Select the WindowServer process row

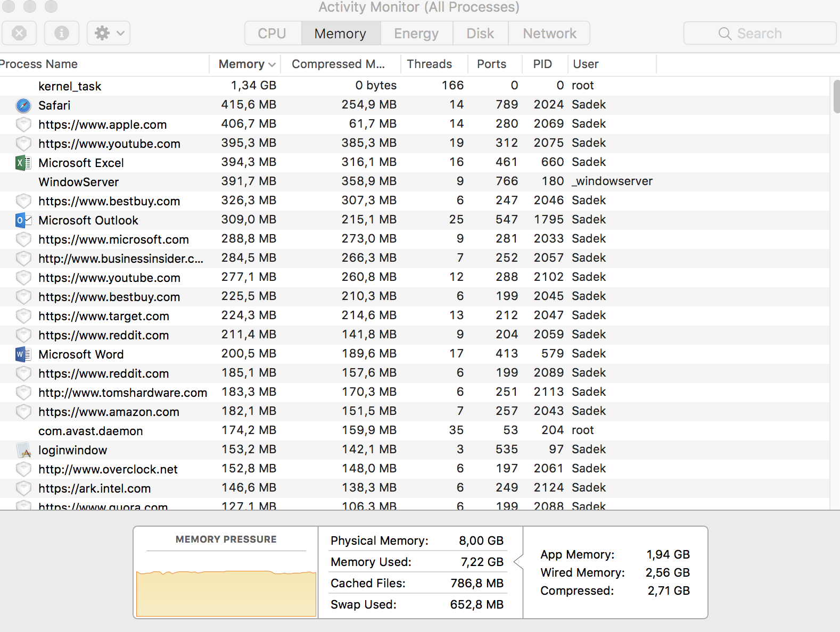pyautogui.click(x=415, y=181)
